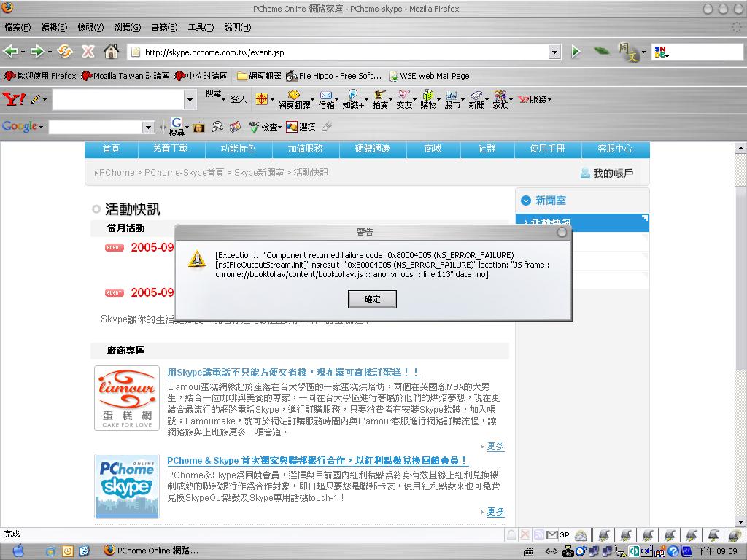Click the orange Reload page icon
The width and height of the screenshot is (747, 560).
65,52
